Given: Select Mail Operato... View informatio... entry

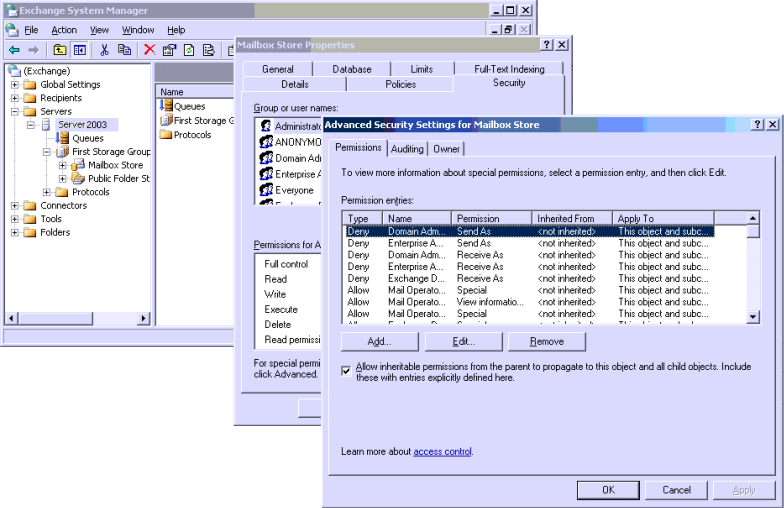Looking at the screenshot, I should coord(528,302).
